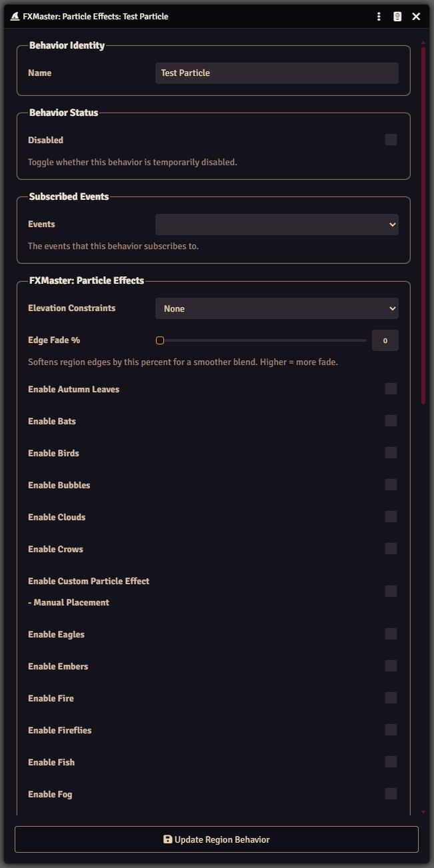Click the Behavior Status section heading
The height and width of the screenshot is (868, 434).
click(x=63, y=113)
